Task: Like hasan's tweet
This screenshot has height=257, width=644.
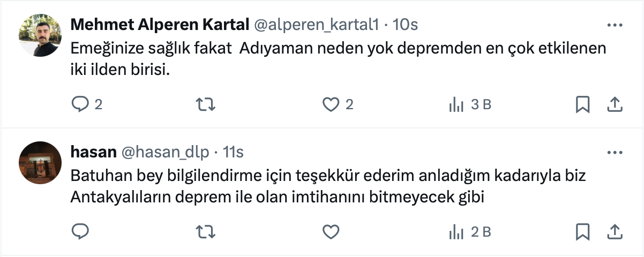Action: pos(331,232)
